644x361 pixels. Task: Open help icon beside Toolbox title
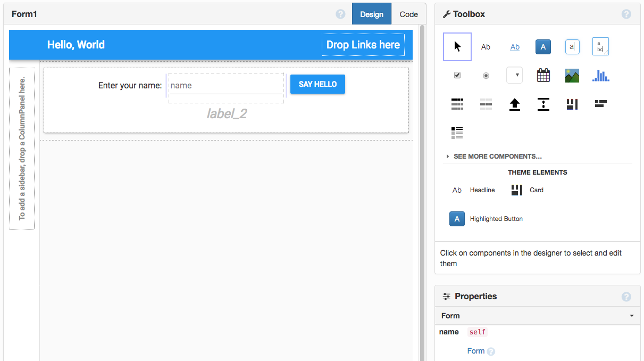tap(626, 14)
